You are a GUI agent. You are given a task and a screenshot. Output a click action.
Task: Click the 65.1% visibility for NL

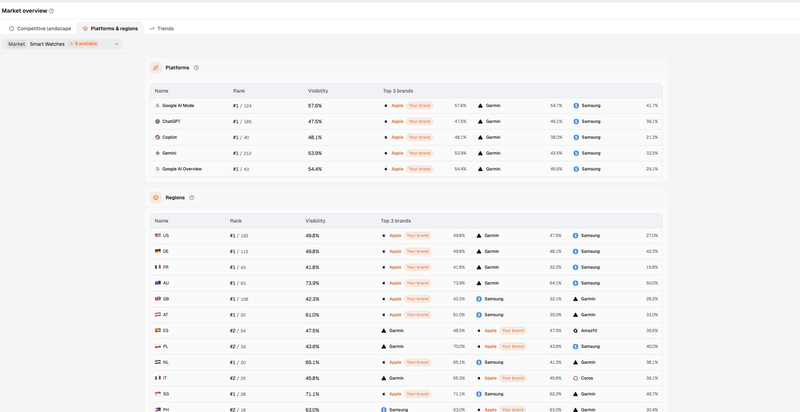[x=312, y=362]
